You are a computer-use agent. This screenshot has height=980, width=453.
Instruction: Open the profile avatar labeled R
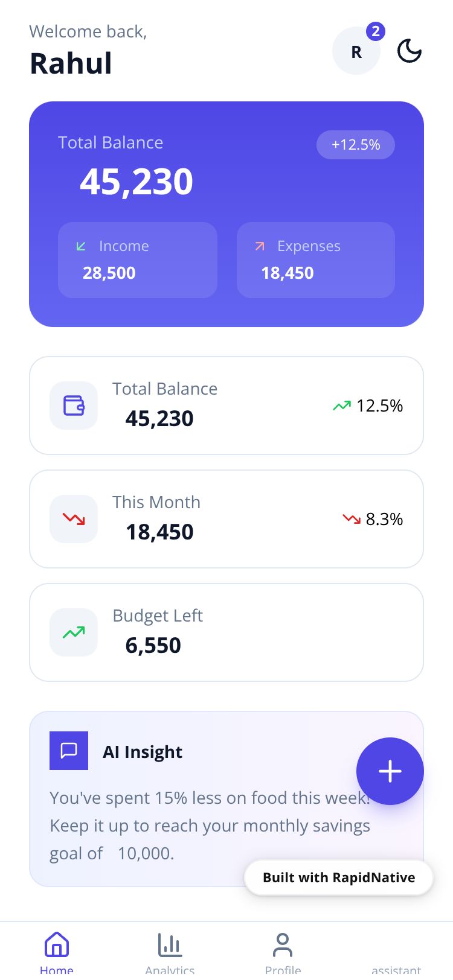point(356,51)
